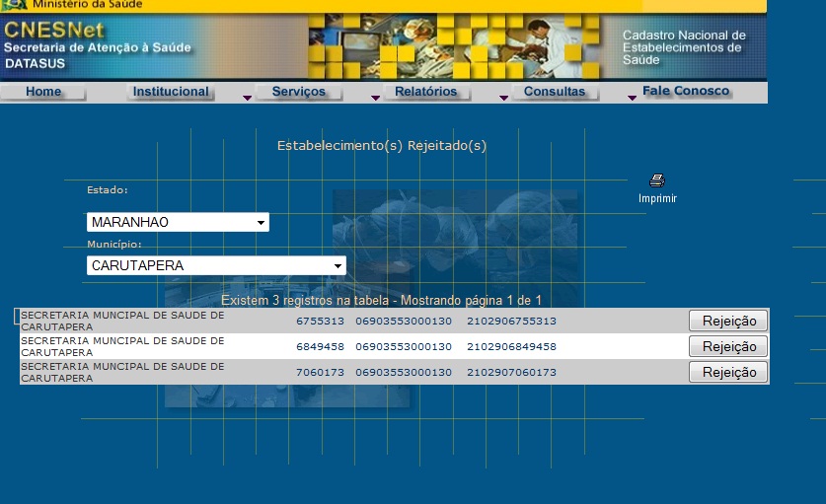Click the arrow between Relatórios and Consultas
Screen dimensions: 826x504
pyautogui.click(x=503, y=98)
